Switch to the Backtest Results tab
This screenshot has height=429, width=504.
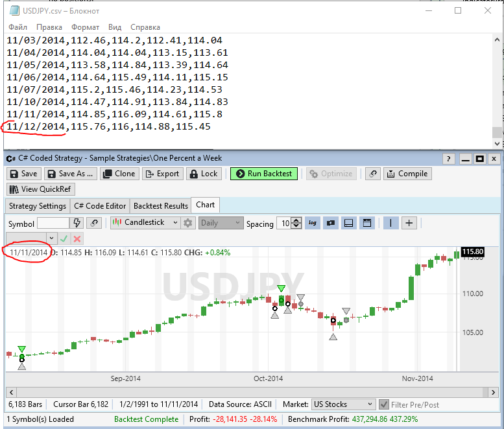click(x=160, y=205)
